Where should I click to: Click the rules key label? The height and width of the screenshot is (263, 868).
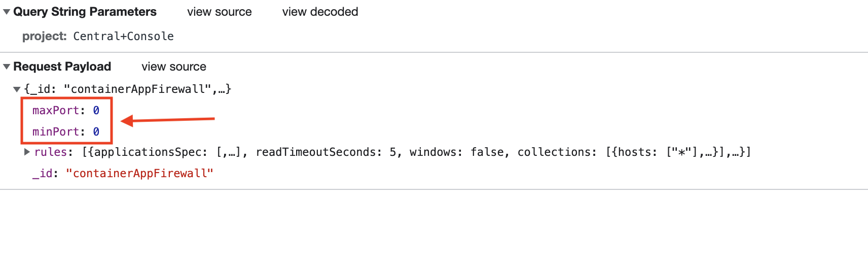coord(50,152)
